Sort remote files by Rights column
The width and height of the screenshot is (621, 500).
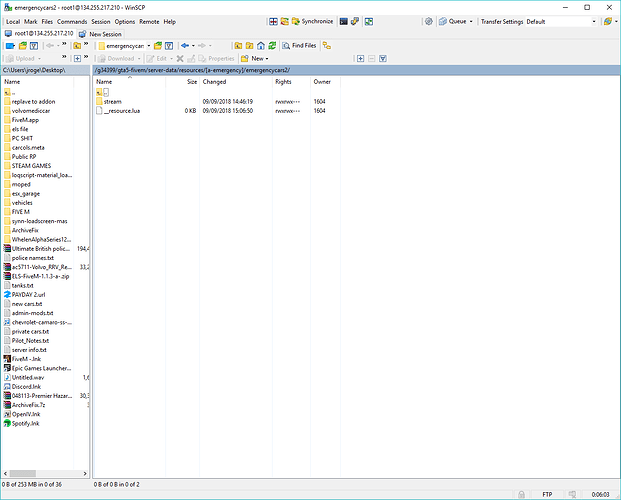pyautogui.click(x=291, y=82)
